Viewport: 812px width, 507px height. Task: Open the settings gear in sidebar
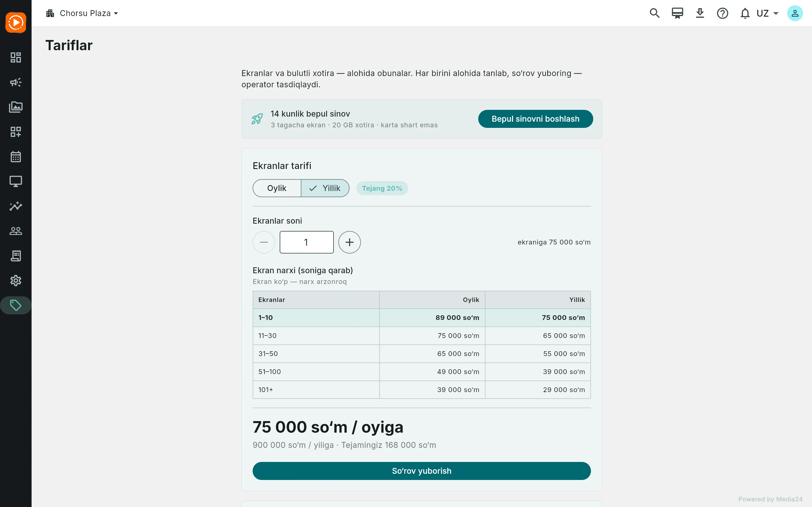pyautogui.click(x=16, y=281)
